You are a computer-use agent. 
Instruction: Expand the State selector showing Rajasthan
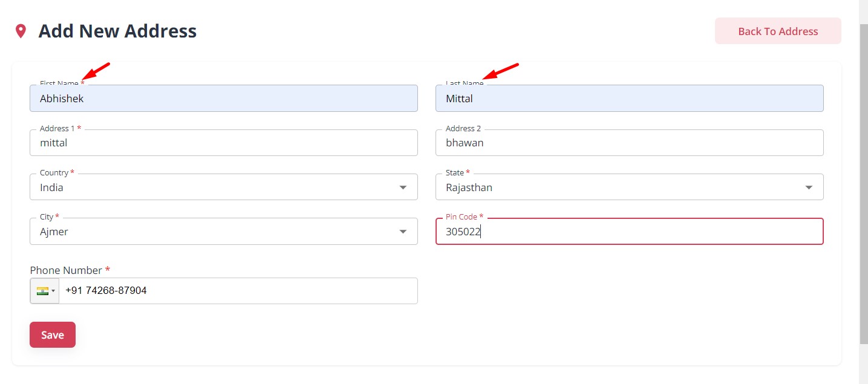point(617,187)
